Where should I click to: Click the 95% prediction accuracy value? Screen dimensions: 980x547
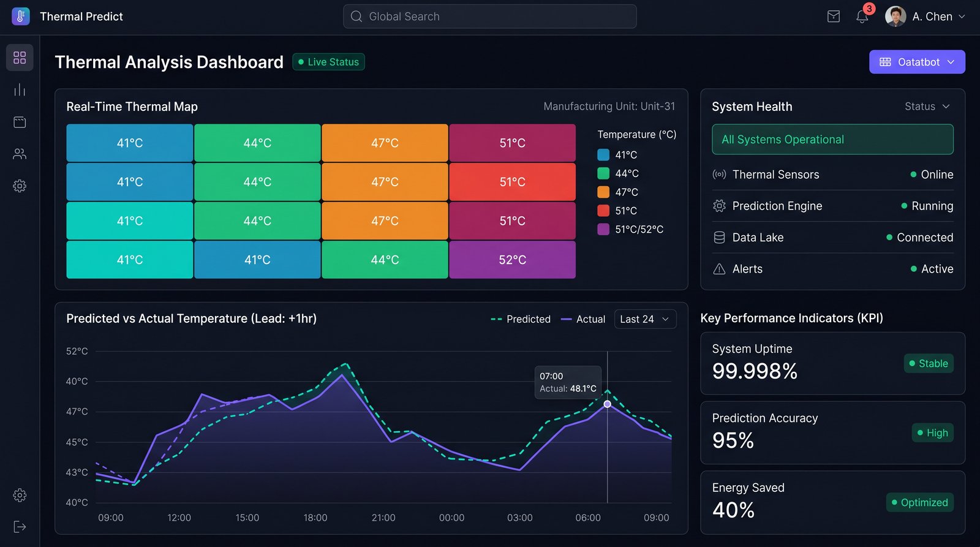click(733, 440)
